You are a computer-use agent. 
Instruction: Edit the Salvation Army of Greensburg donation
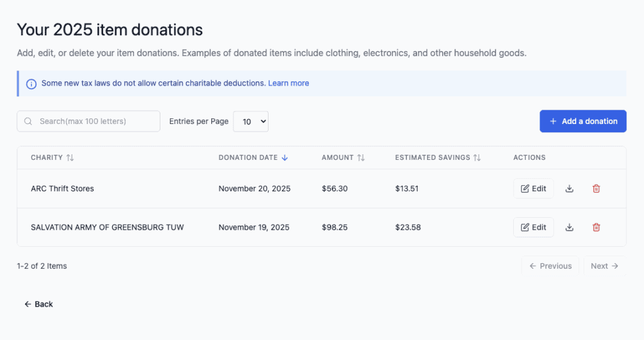(x=533, y=227)
